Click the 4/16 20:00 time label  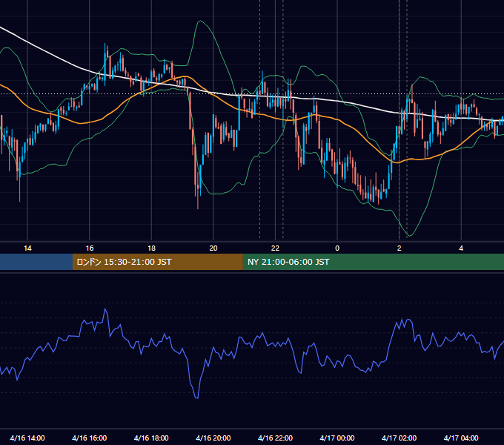[x=213, y=438]
